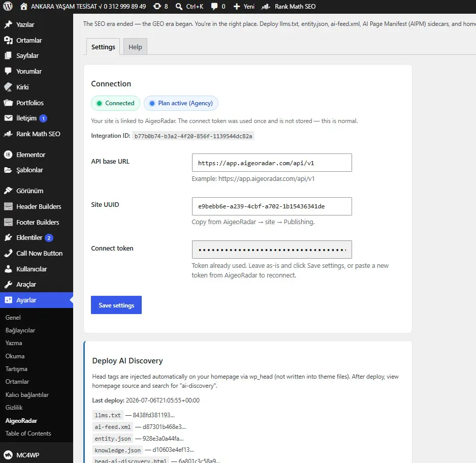Image resolution: width=476 pixels, height=463 pixels.
Task: Click the Save settings button
Action: [116, 305]
